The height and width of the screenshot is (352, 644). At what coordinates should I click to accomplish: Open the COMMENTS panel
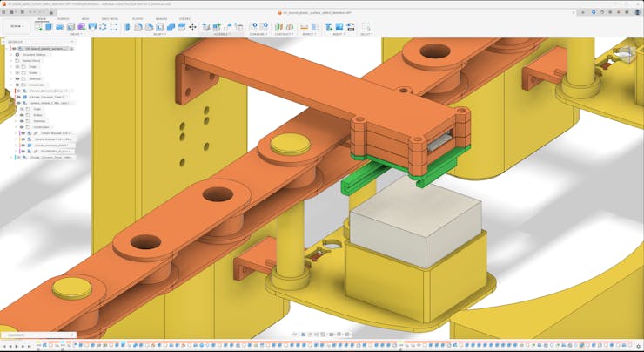click(x=17, y=335)
